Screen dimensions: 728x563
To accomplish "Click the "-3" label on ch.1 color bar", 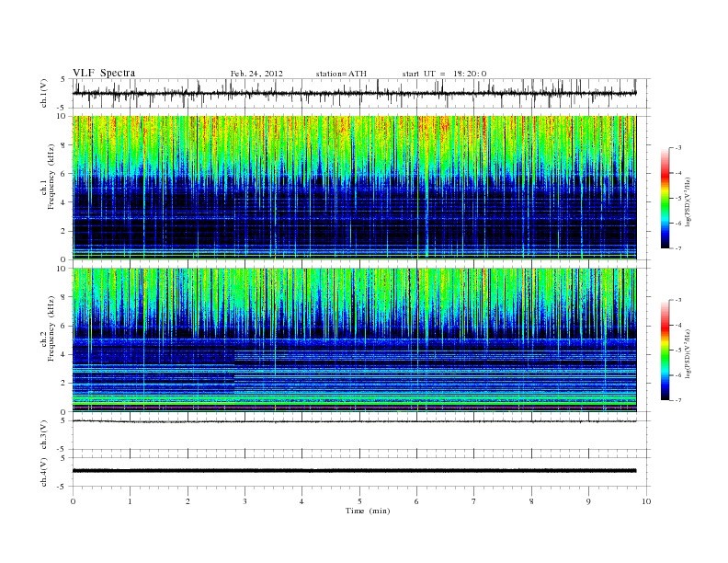I will (678, 148).
